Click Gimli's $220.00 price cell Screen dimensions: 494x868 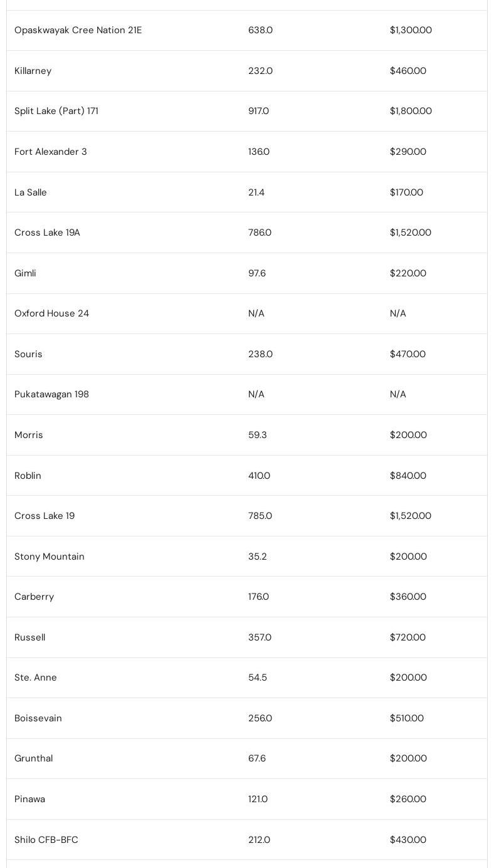click(x=408, y=273)
